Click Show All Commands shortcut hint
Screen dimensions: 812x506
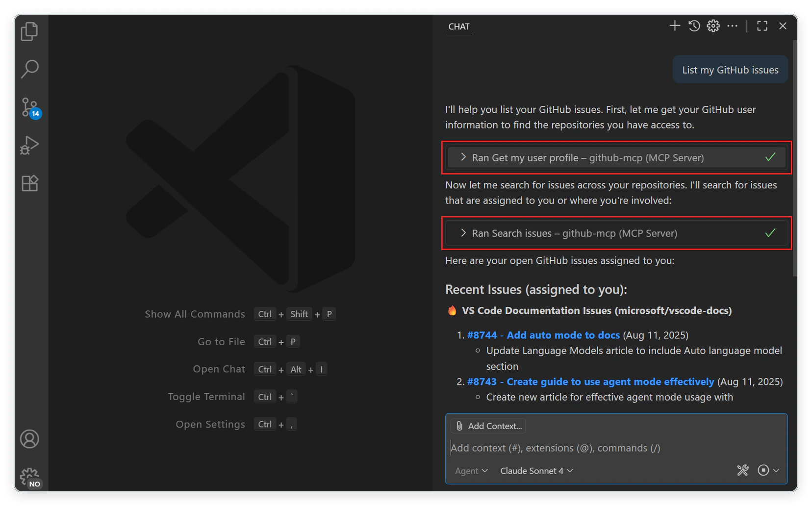tap(240, 314)
